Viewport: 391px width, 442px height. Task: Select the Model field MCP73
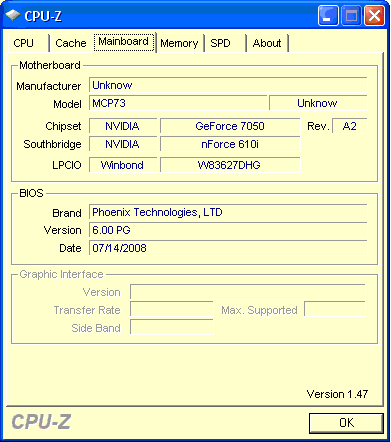click(178, 103)
